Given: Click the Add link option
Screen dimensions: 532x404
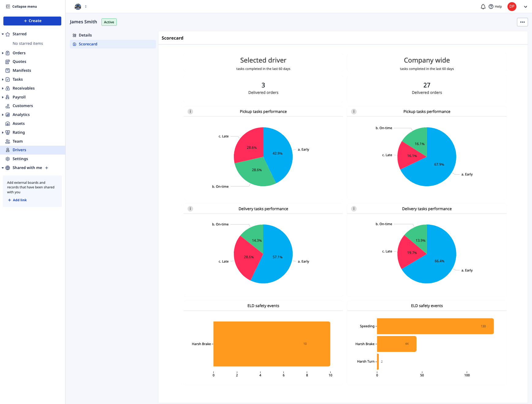Looking at the screenshot, I should pos(17,200).
